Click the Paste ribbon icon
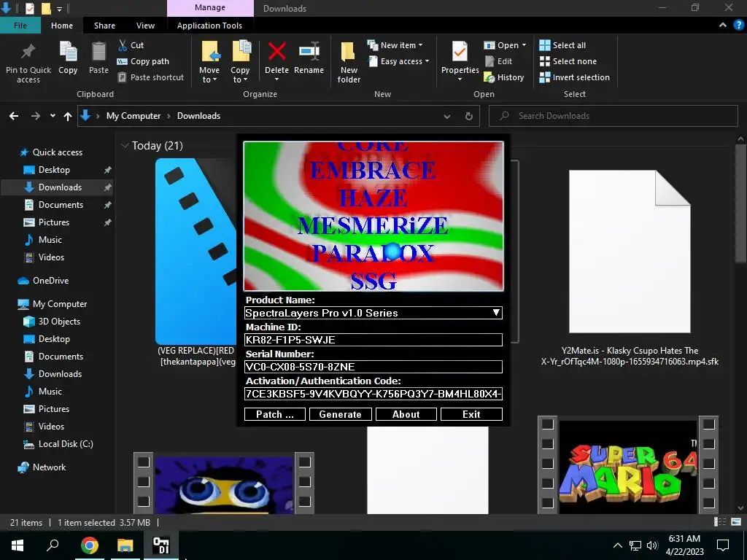The image size is (747, 560). tap(98, 52)
